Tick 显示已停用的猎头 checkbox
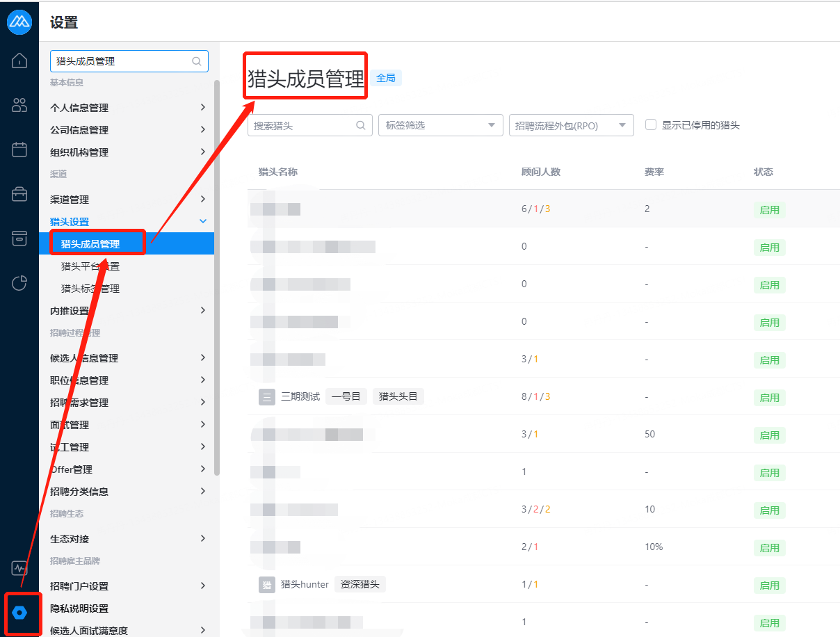 (651, 124)
